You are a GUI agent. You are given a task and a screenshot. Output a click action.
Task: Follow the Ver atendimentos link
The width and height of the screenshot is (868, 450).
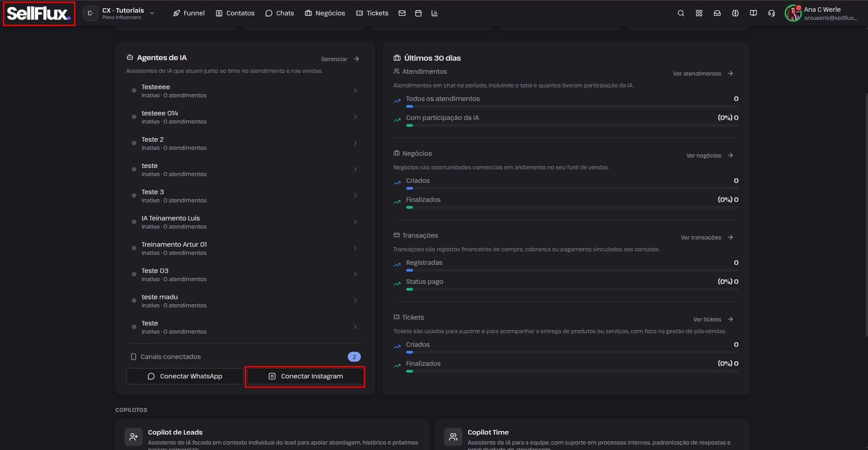pyautogui.click(x=703, y=74)
